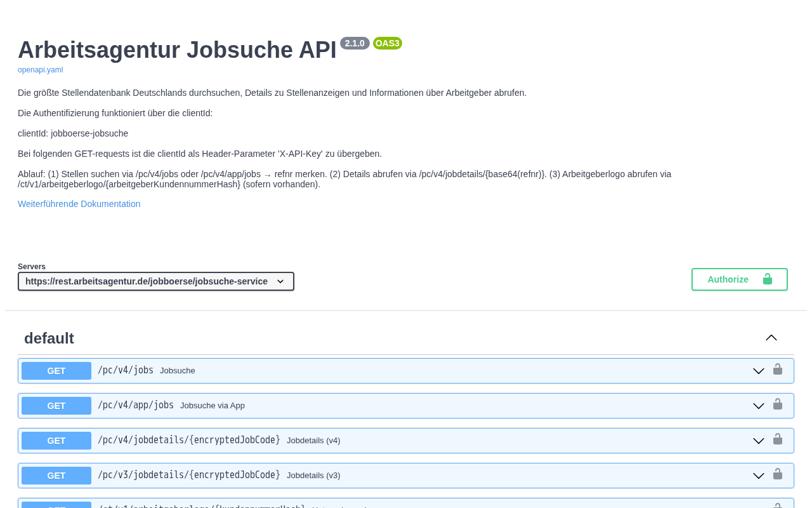Click the 2.1.0 version badge
The width and height of the screenshot is (812, 508).
pyautogui.click(x=355, y=43)
